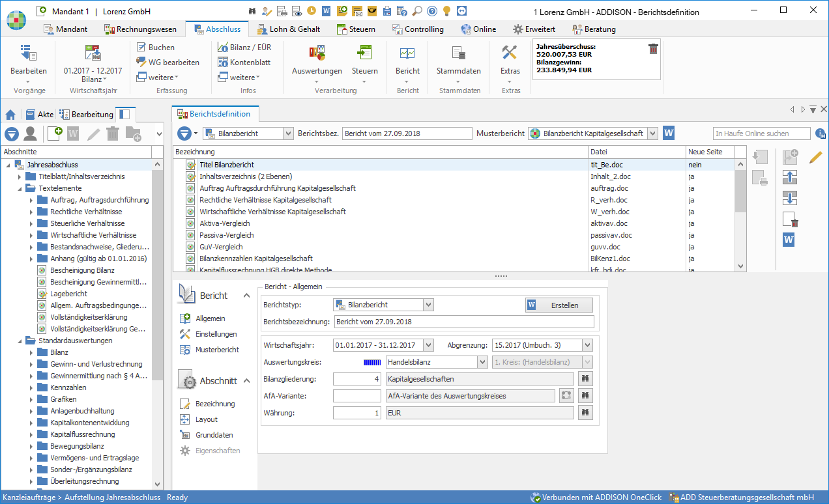Viewport: 829px width, 504px height.
Task: Open the Controlling ribbon tab
Action: click(418, 29)
